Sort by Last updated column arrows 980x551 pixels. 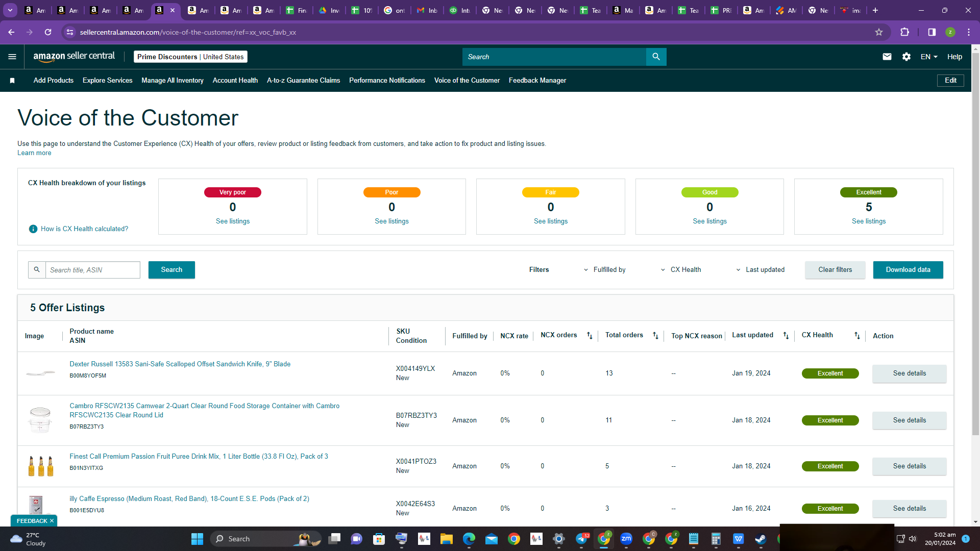click(x=786, y=336)
